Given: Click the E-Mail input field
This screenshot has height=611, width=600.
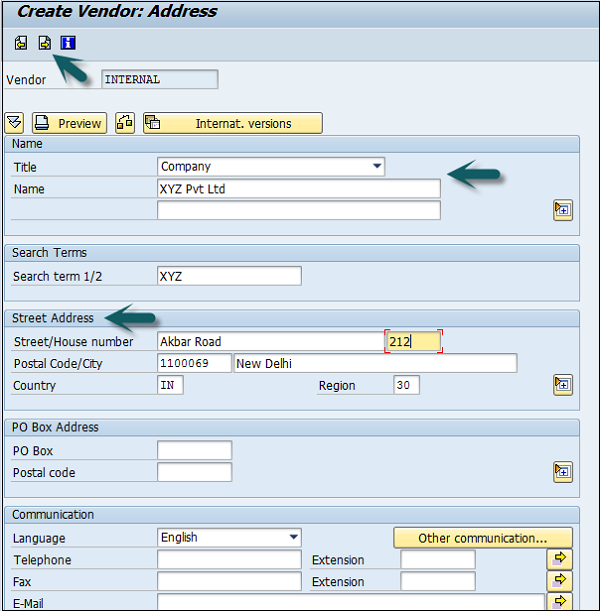Looking at the screenshot, I should pos(351,602).
